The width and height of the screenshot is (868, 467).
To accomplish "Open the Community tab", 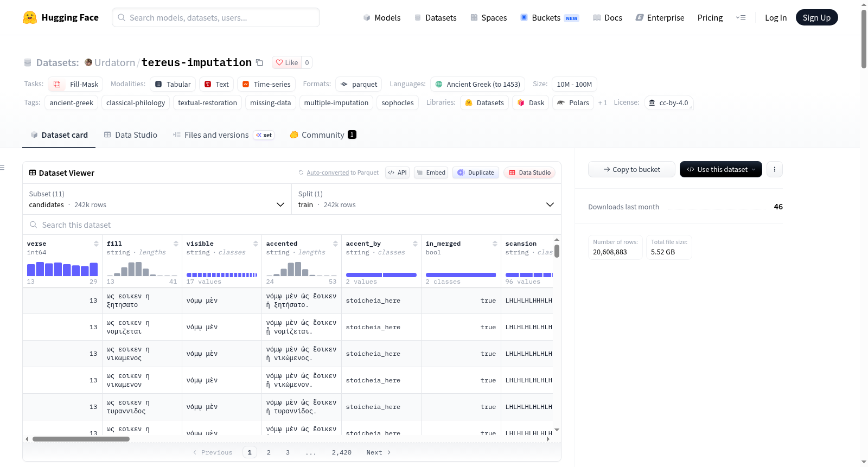I will [x=323, y=135].
